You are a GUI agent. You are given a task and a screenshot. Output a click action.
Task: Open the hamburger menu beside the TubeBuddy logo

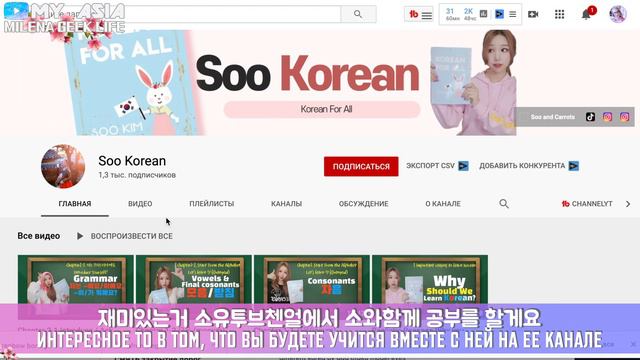427,16
